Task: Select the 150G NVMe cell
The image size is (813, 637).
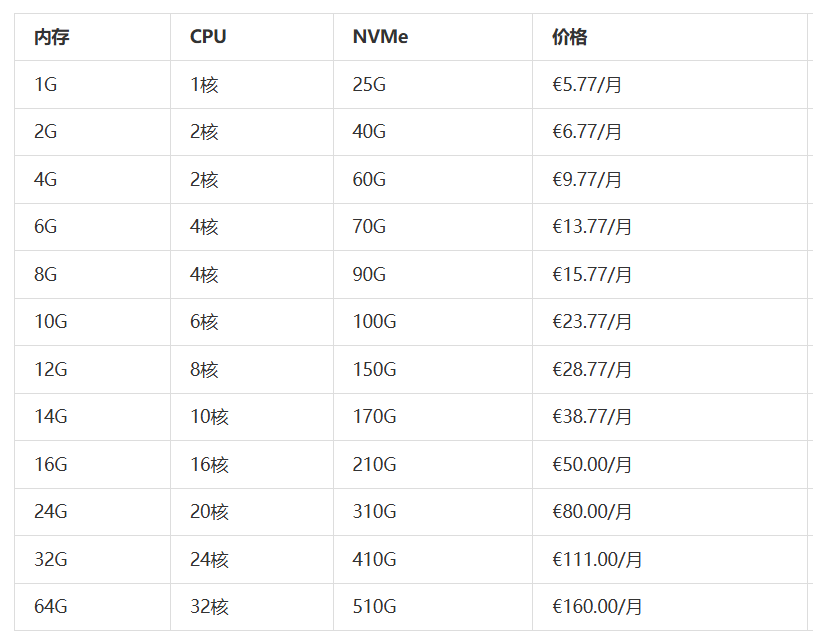Action: pyautogui.click(x=374, y=370)
